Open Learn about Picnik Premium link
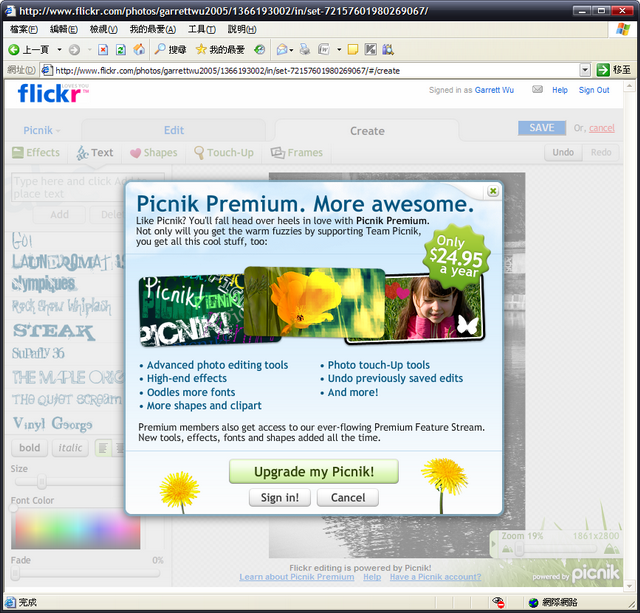 [x=297, y=577]
